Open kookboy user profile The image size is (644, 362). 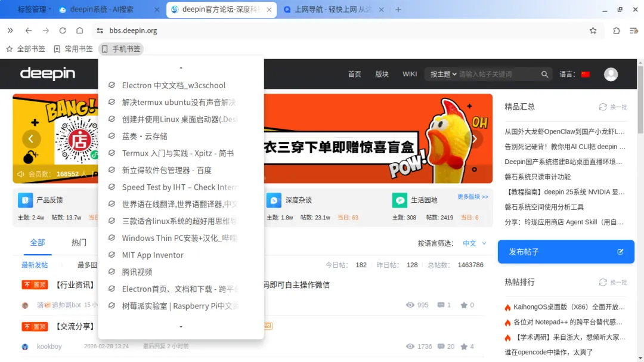pyautogui.click(x=49, y=346)
